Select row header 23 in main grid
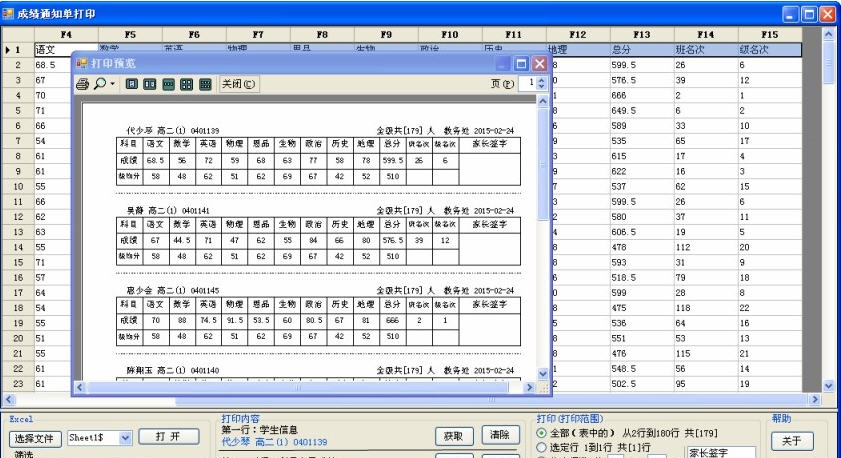 (18, 384)
